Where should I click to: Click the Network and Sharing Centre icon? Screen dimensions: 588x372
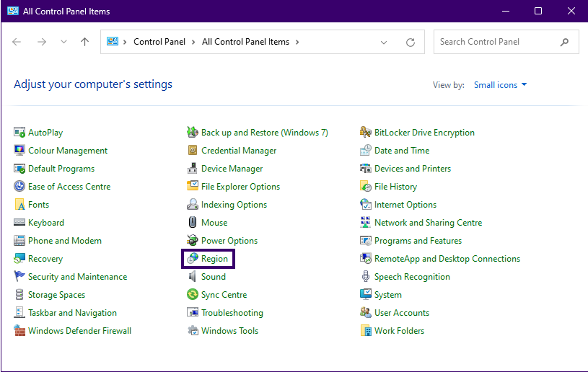[366, 222]
